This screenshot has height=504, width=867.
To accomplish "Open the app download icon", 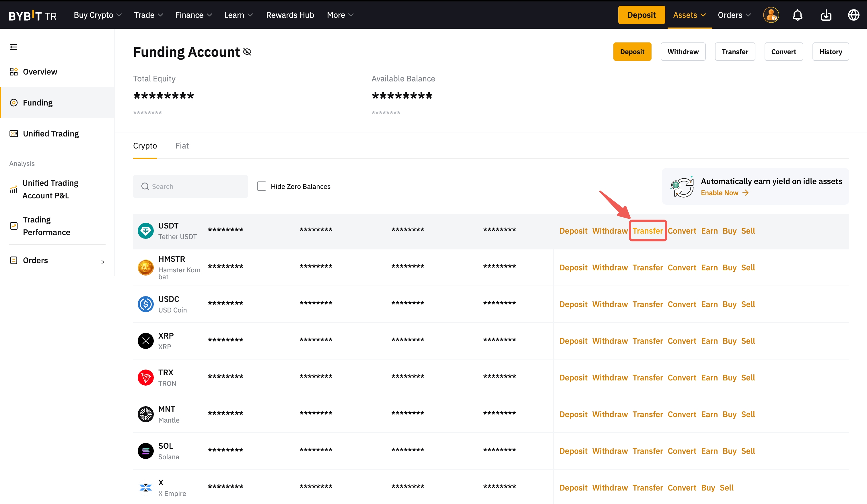I will point(826,15).
